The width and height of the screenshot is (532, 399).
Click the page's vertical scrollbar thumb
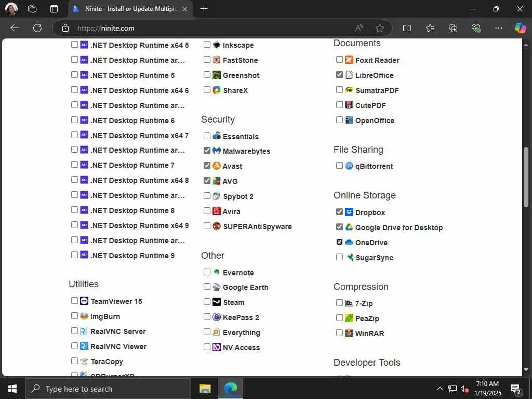526,177
